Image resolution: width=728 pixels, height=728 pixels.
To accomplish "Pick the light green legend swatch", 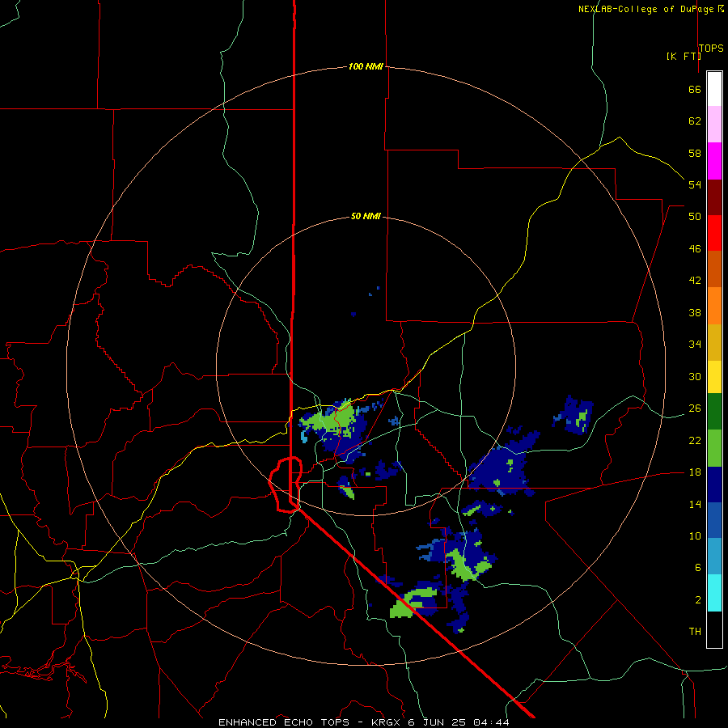I will pos(714,448).
